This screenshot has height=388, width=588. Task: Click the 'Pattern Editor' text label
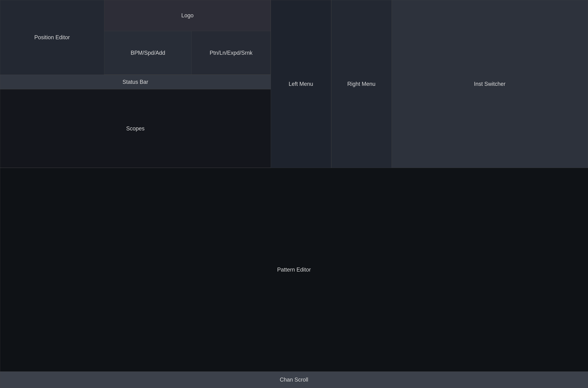(294, 270)
